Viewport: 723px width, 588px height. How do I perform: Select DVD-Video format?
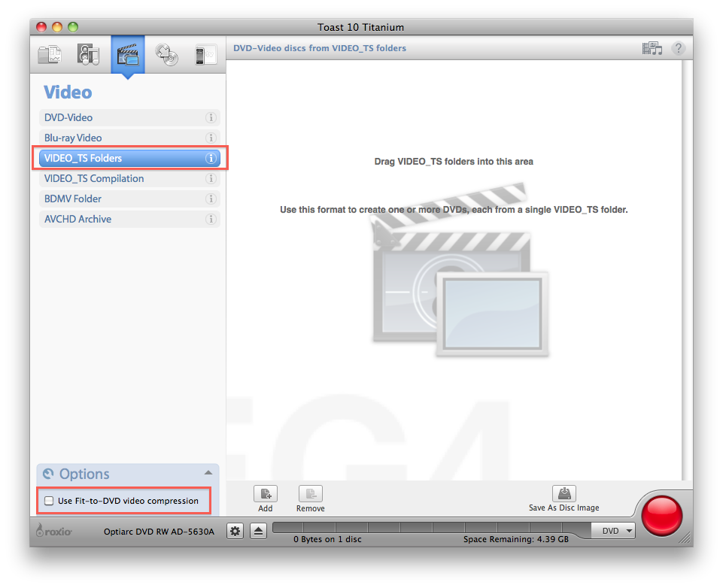click(x=129, y=117)
